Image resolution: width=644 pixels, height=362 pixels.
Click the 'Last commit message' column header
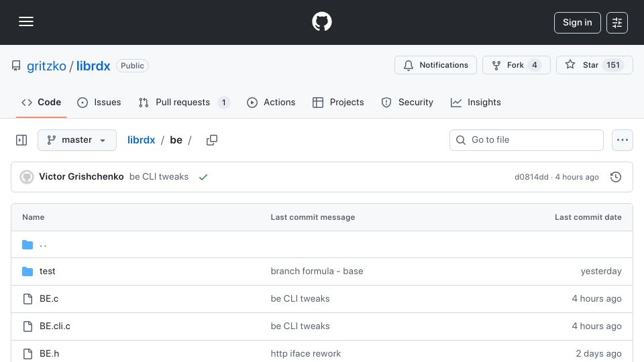coord(313,217)
